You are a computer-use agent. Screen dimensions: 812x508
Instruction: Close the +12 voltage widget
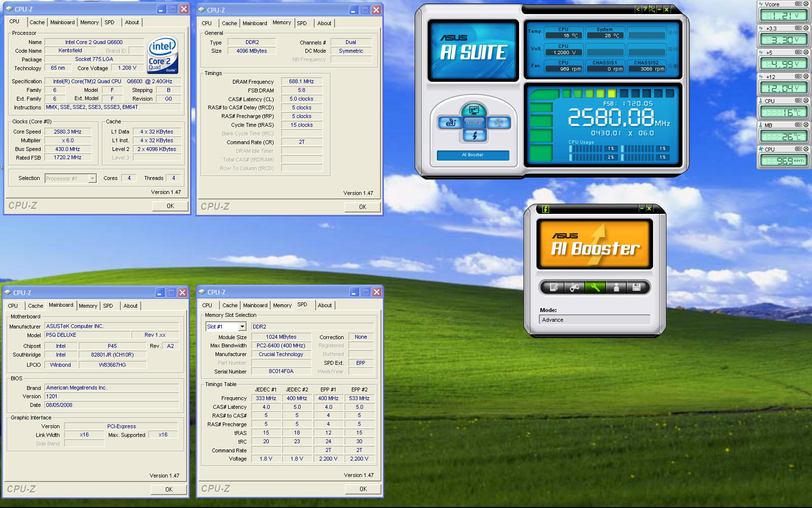[806, 76]
